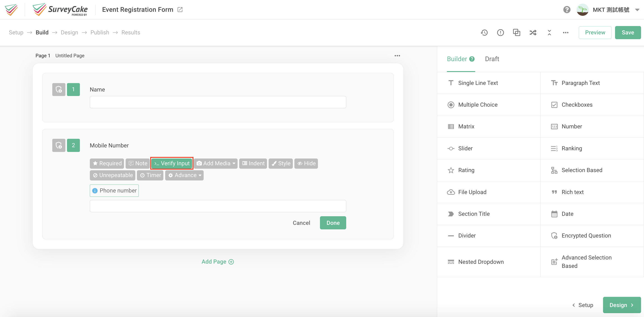Click Cancel on Mobile Number question
The width and height of the screenshot is (644, 317).
click(x=301, y=223)
